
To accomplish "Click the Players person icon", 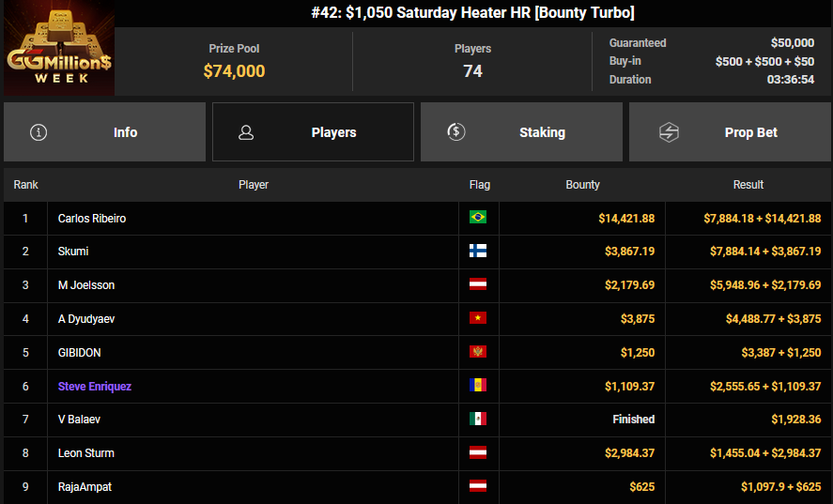I will (246, 132).
